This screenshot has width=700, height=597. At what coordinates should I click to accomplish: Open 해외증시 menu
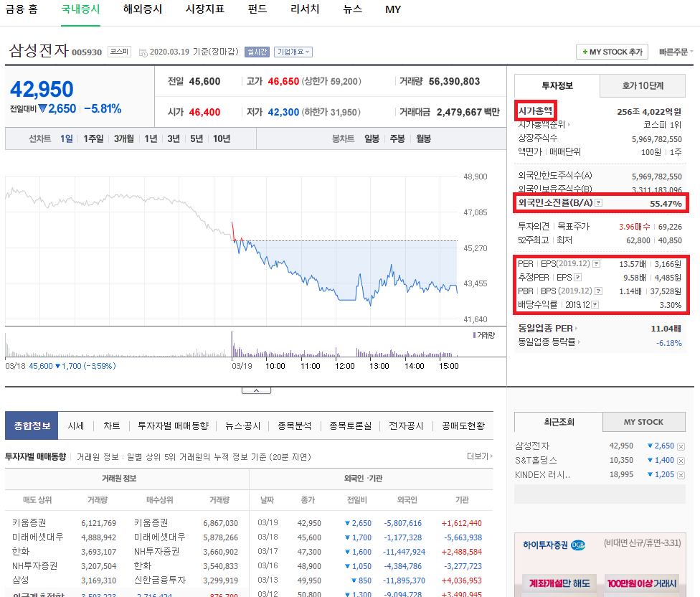(x=143, y=9)
